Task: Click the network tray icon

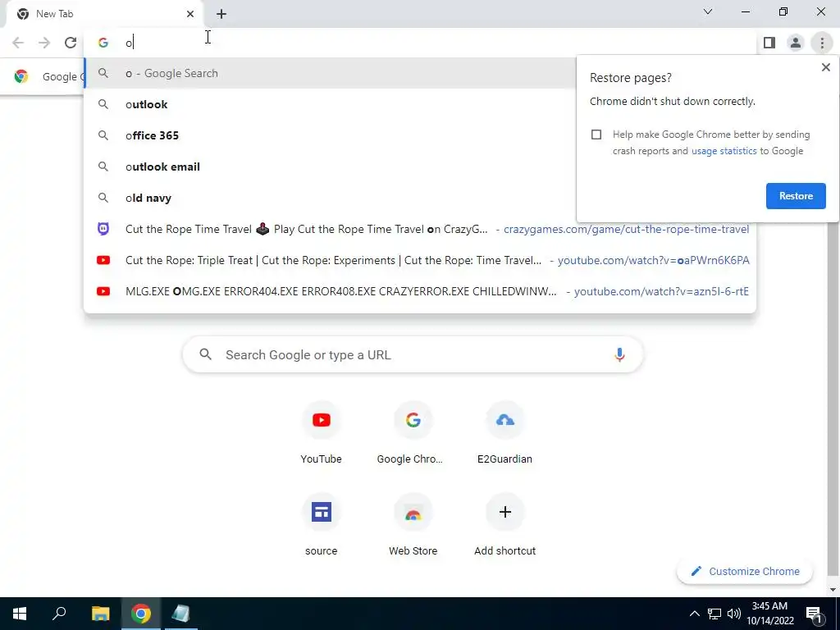Action: click(x=714, y=614)
